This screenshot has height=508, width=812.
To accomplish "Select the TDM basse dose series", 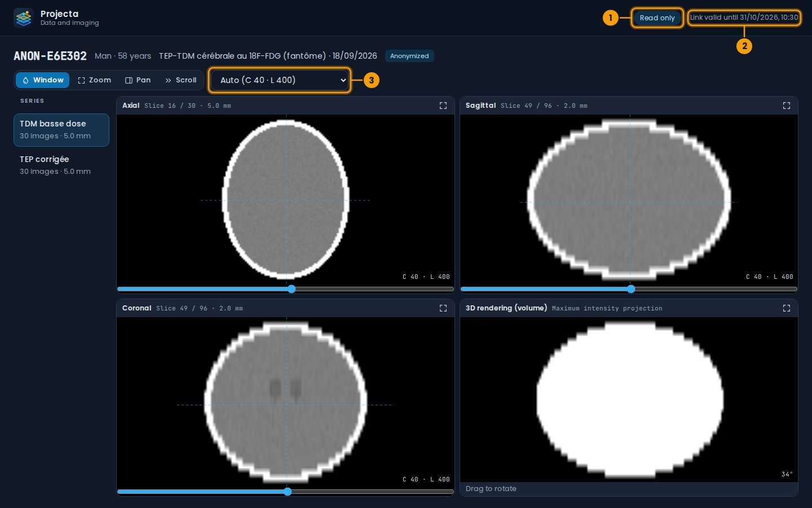I will 61,130.
